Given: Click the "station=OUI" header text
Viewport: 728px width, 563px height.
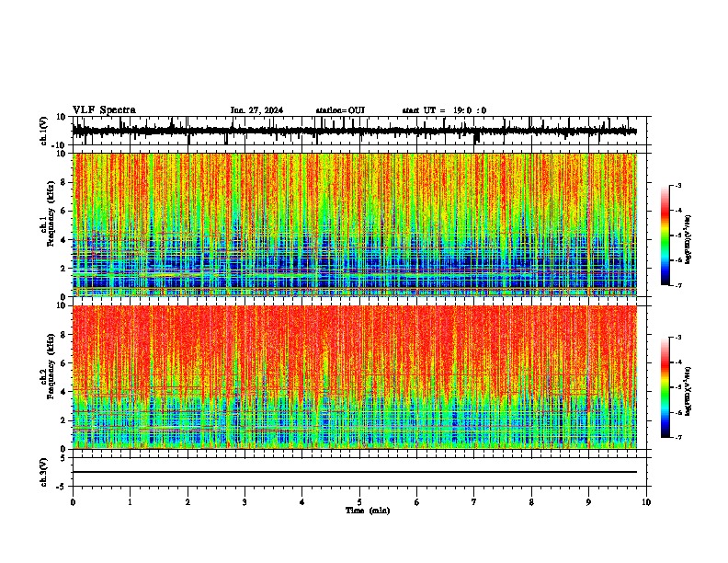Looking at the screenshot, I should tap(340, 110).
